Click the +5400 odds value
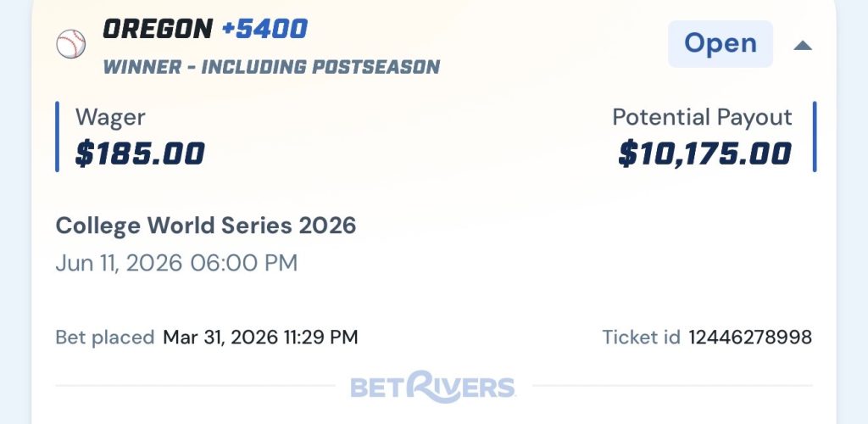Image resolution: width=868 pixels, height=424 pixels. click(264, 30)
